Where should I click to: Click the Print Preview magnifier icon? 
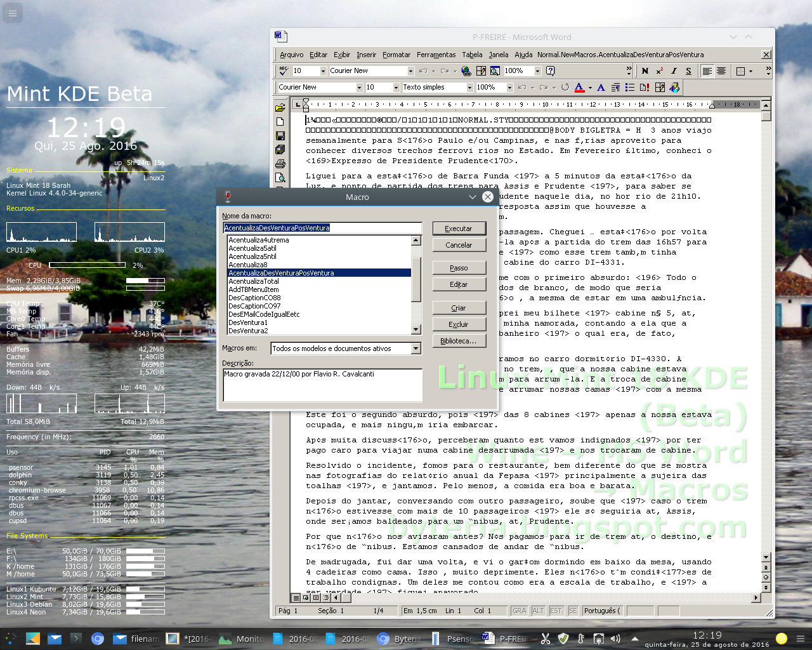(280, 178)
